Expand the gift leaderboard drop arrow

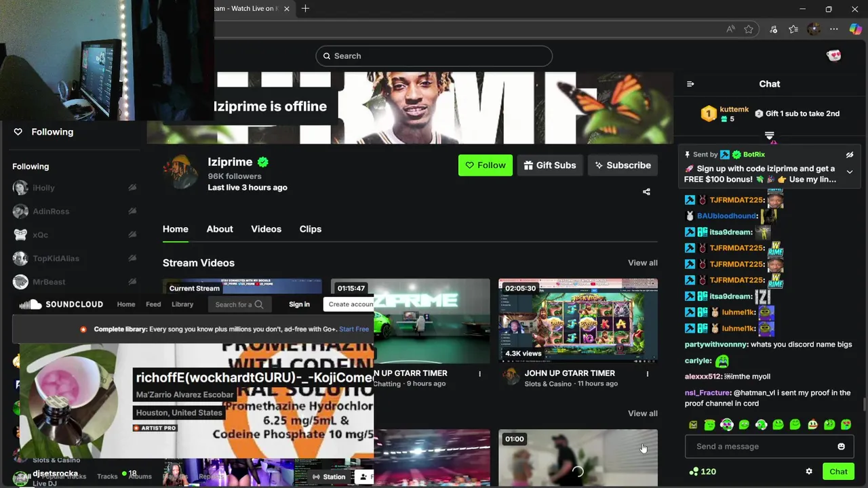(770, 136)
